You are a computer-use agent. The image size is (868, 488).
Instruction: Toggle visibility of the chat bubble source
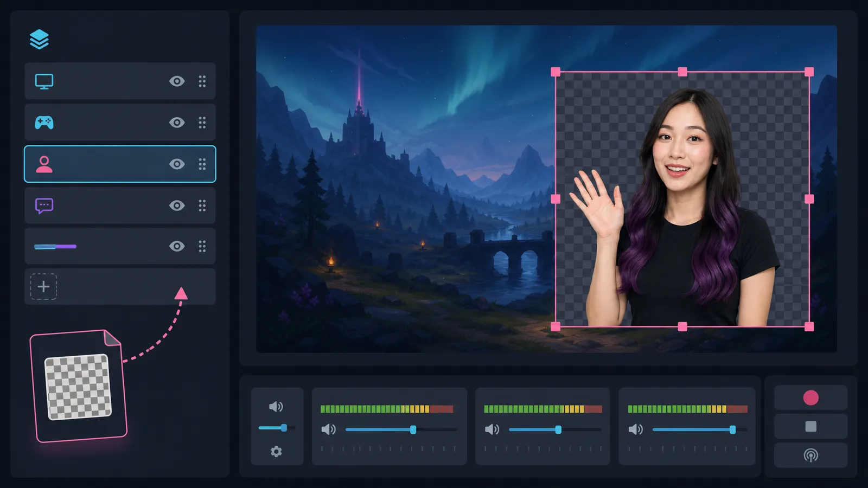177,206
